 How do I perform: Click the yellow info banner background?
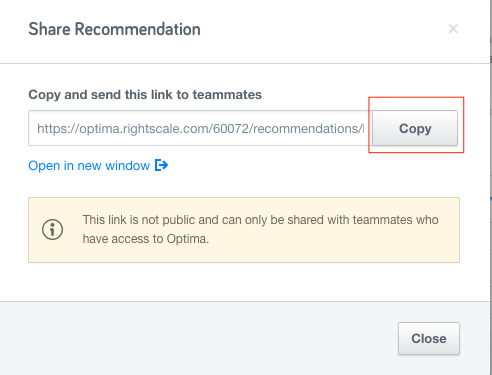click(244, 230)
